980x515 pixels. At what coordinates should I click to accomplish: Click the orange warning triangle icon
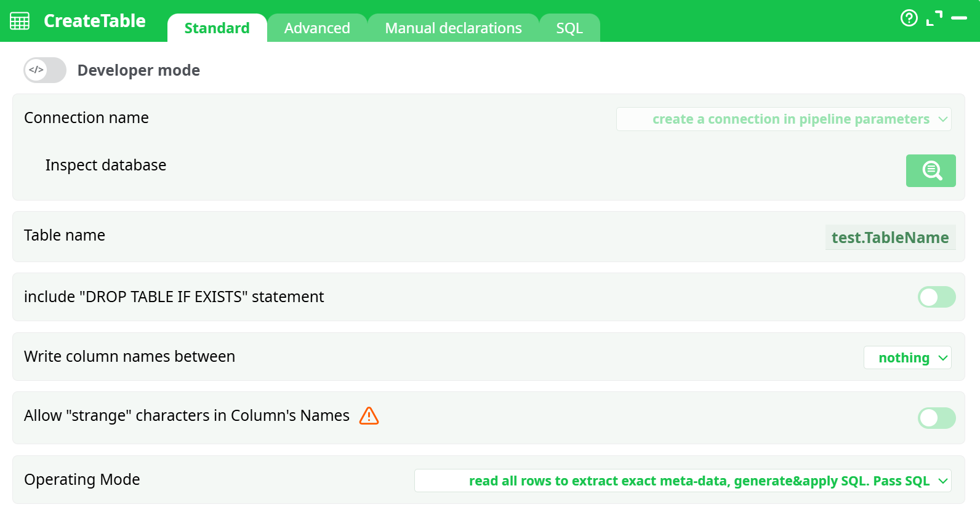point(369,416)
